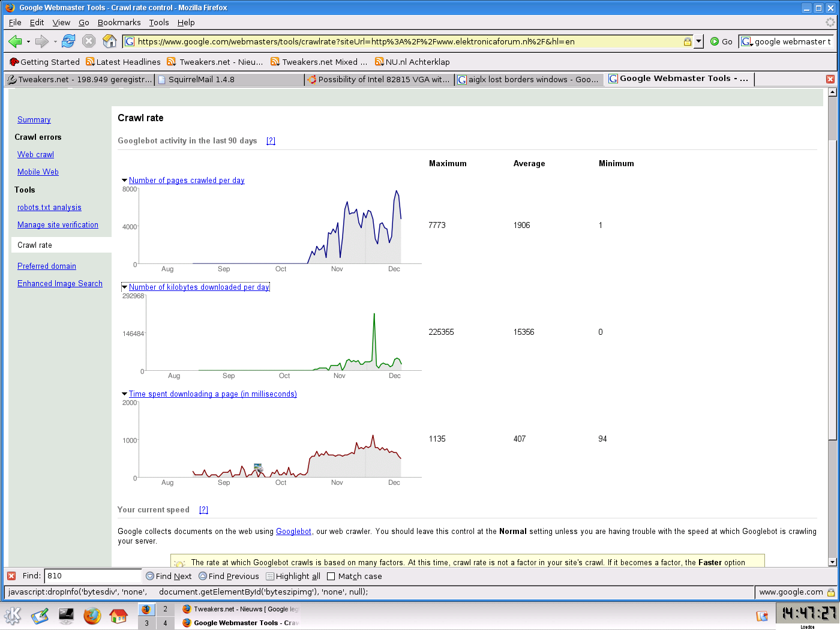The height and width of the screenshot is (630, 840).
Task: Click the padlock icon in address bar
Action: [688, 41]
